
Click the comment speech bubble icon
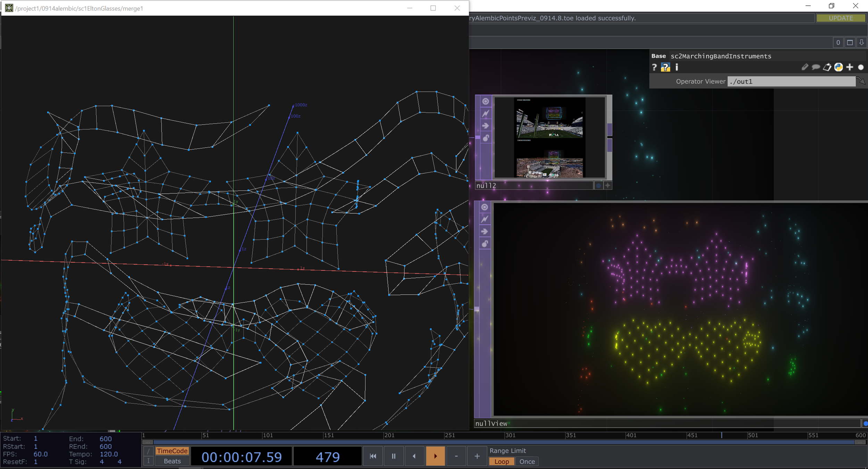816,67
